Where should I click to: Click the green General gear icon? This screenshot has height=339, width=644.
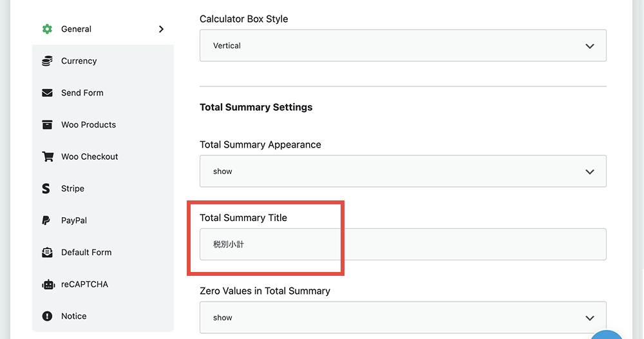(x=47, y=29)
